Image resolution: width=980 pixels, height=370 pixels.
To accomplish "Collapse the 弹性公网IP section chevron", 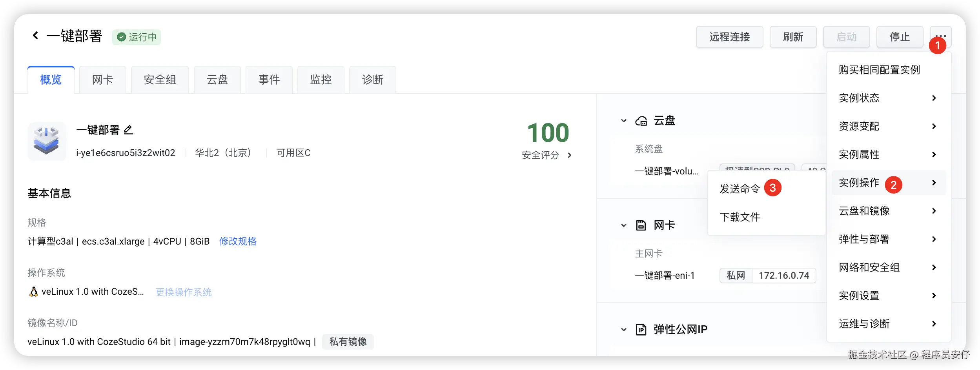I will pyautogui.click(x=624, y=330).
